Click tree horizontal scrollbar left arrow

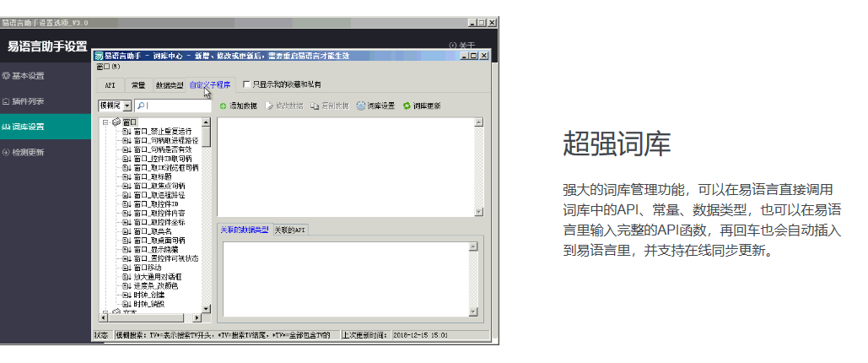coord(103,318)
